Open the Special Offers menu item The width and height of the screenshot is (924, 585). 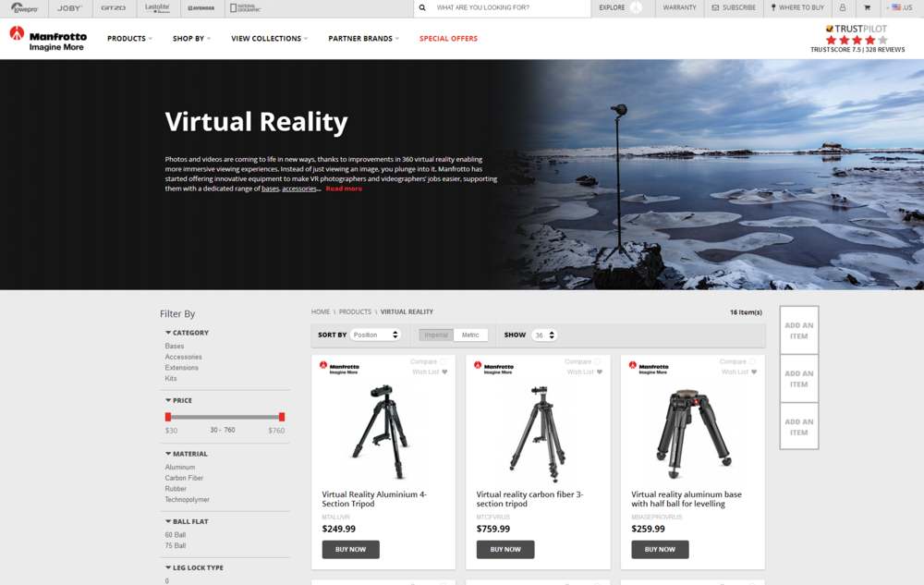pos(448,39)
